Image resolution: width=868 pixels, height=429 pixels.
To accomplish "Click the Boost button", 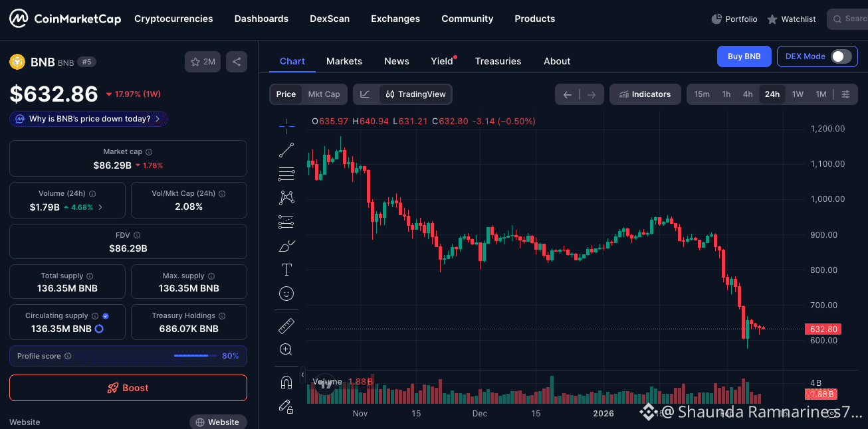I will coord(128,388).
